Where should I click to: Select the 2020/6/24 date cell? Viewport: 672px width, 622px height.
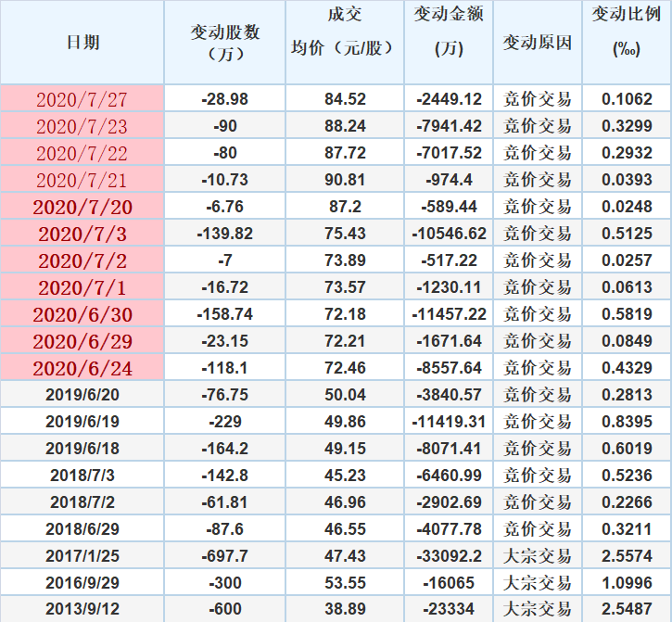coord(82,369)
